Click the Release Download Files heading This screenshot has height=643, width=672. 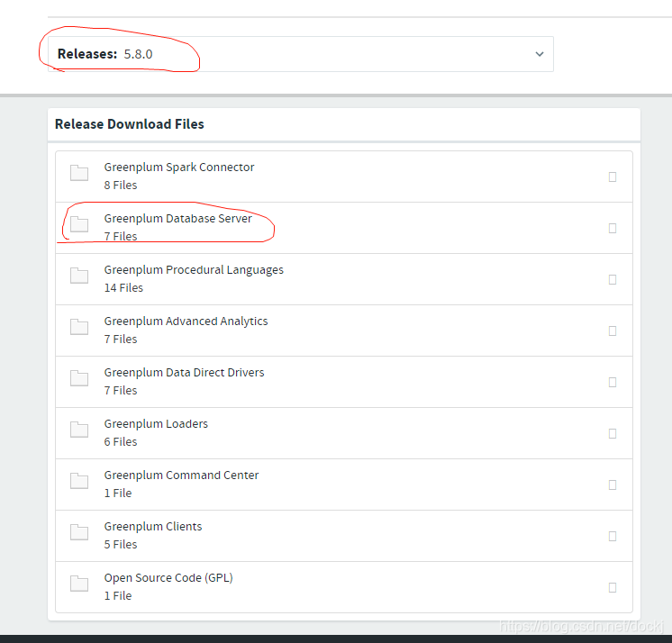tap(130, 124)
